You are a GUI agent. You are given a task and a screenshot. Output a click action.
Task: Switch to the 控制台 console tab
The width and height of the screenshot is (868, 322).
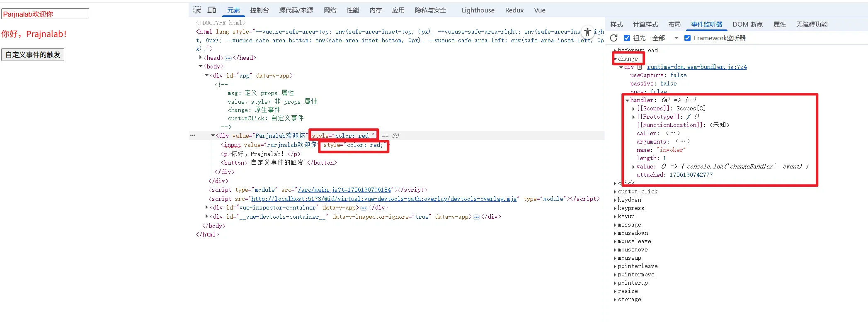point(259,10)
